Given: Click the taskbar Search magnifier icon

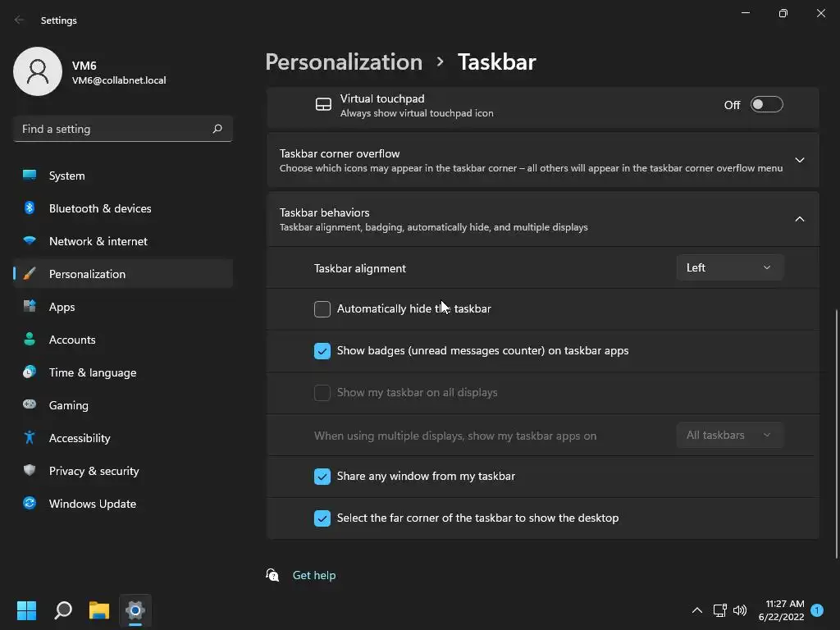Looking at the screenshot, I should [x=63, y=610].
